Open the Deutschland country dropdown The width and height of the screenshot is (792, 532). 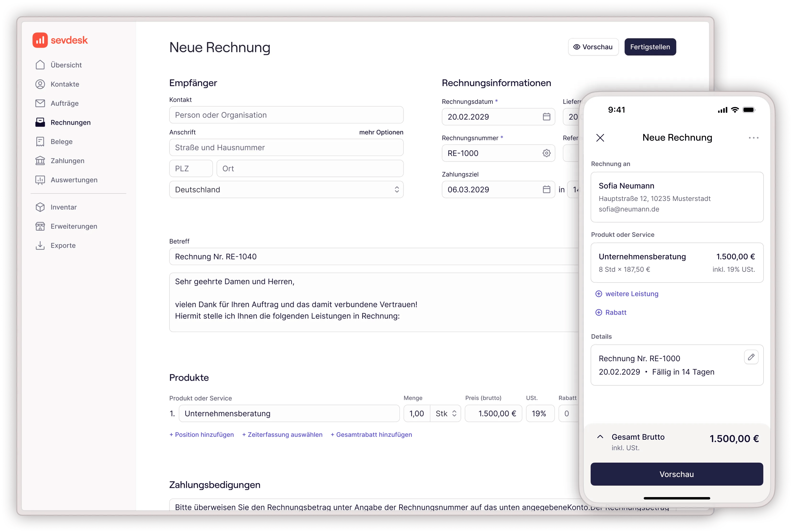tap(397, 189)
